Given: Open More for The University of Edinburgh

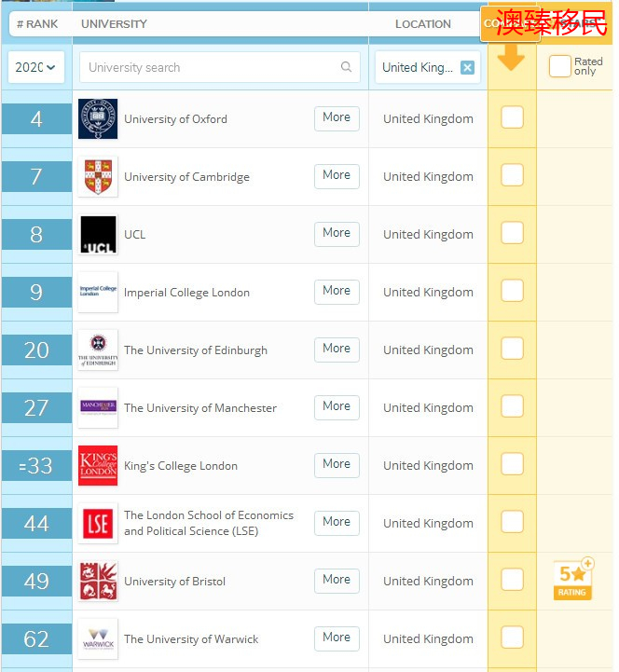Looking at the screenshot, I should click(337, 350).
